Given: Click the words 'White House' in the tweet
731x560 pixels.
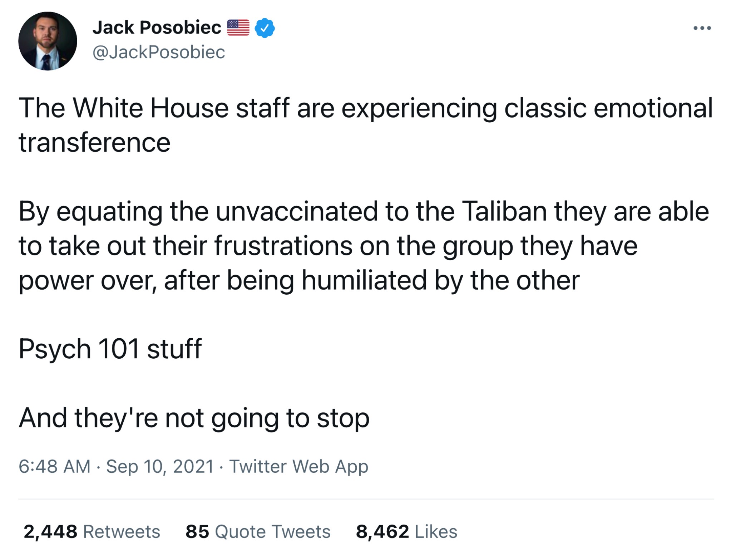Looking at the screenshot, I should [x=151, y=108].
